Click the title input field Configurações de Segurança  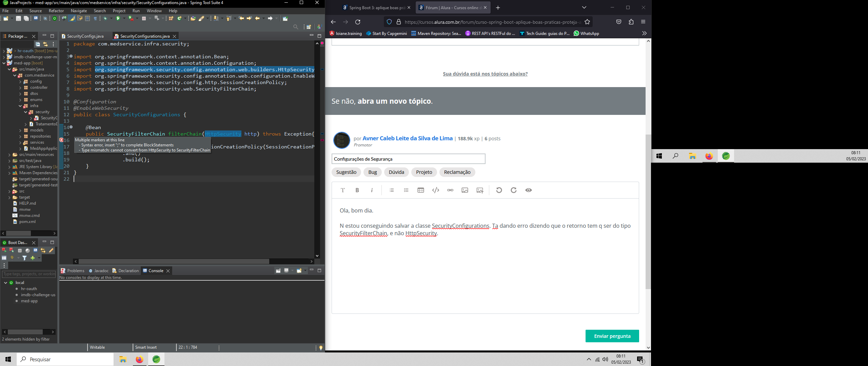point(408,159)
